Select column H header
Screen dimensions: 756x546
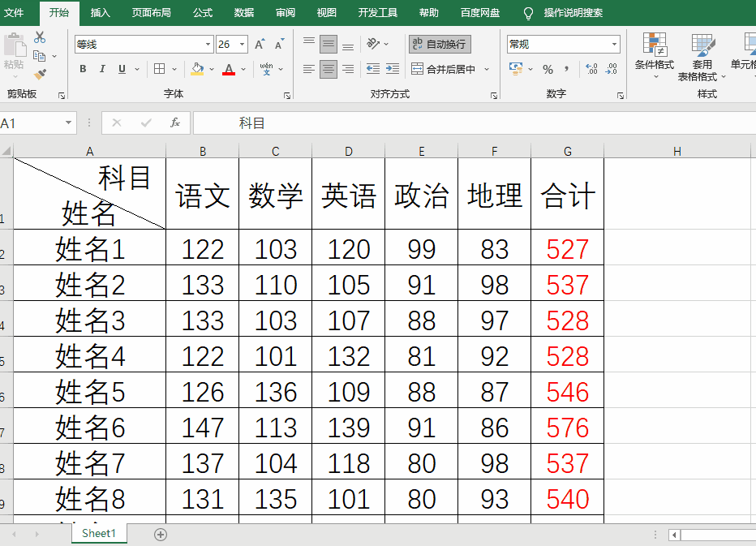coord(677,152)
